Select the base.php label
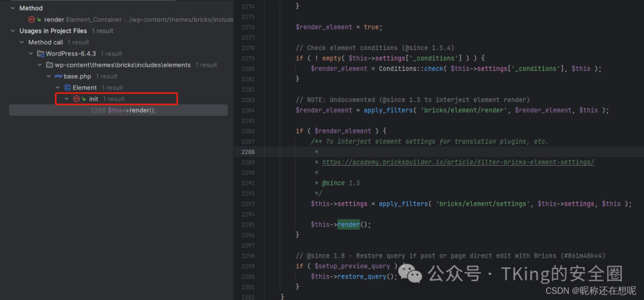Screen dimensions: 644x300 [x=77, y=76]
